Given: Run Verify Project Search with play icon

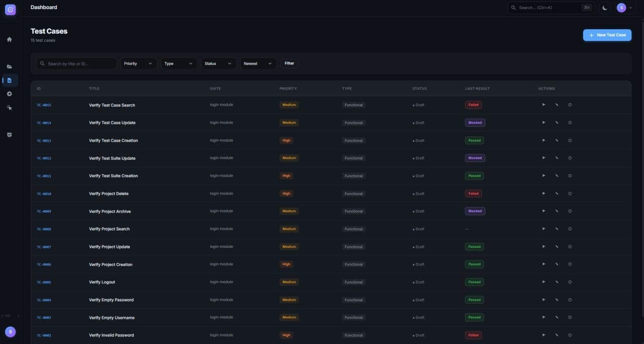Looking at the screenshot, I should (x=543, y=229).
